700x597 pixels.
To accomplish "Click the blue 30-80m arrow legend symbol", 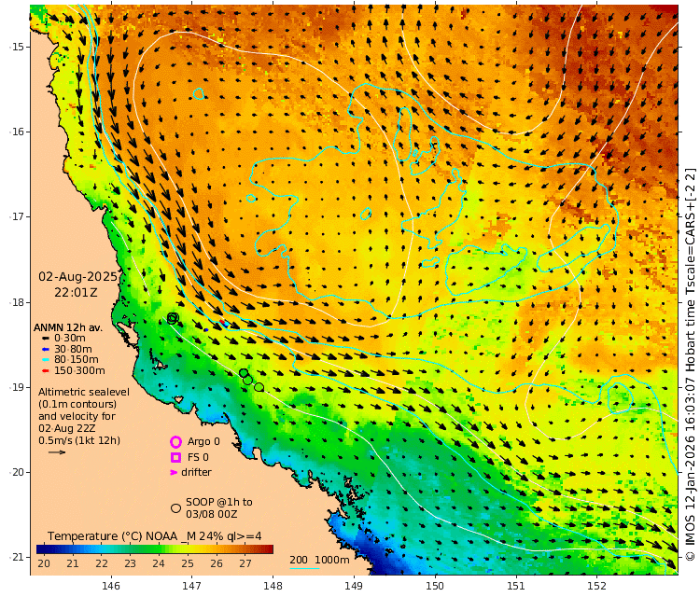I will coord(45,350).
